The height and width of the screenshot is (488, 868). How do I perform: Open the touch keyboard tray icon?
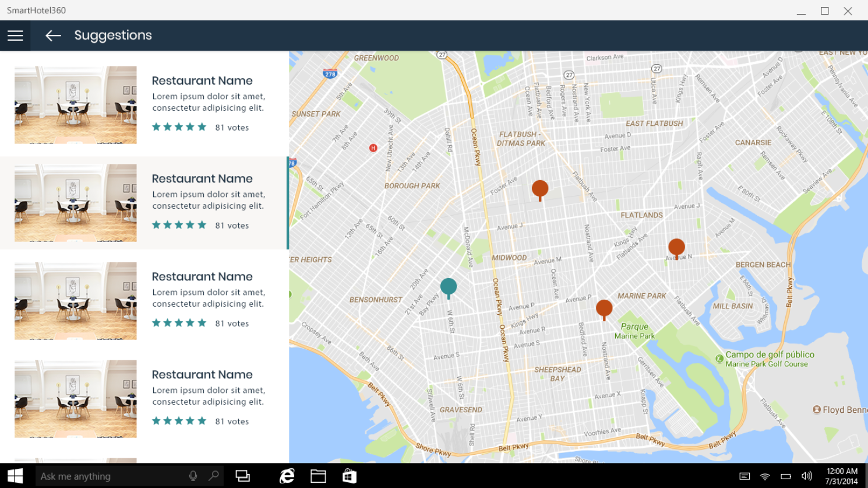(744, 476)
